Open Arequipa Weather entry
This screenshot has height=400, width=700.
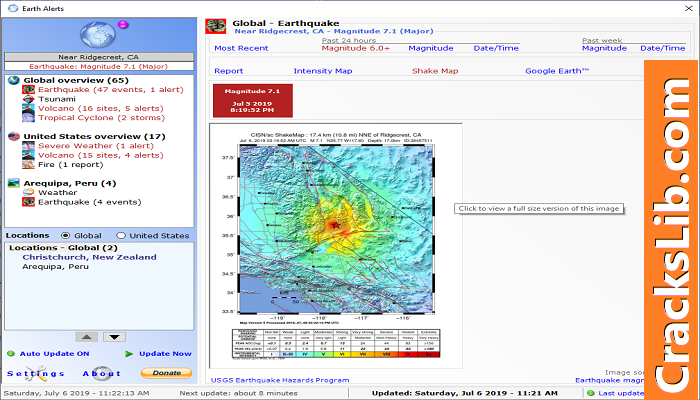(x=58, y=193)
